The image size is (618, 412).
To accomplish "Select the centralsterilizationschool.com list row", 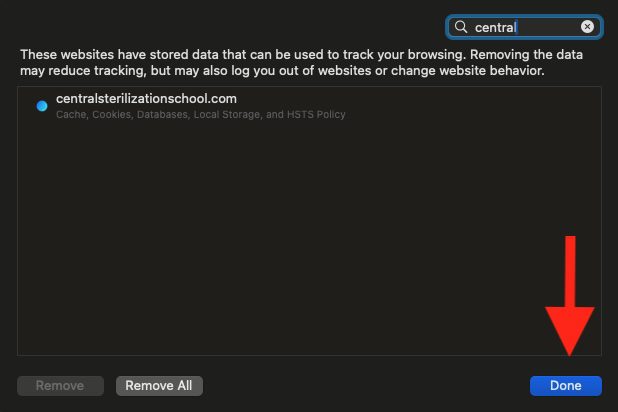I will pos(309,106).
